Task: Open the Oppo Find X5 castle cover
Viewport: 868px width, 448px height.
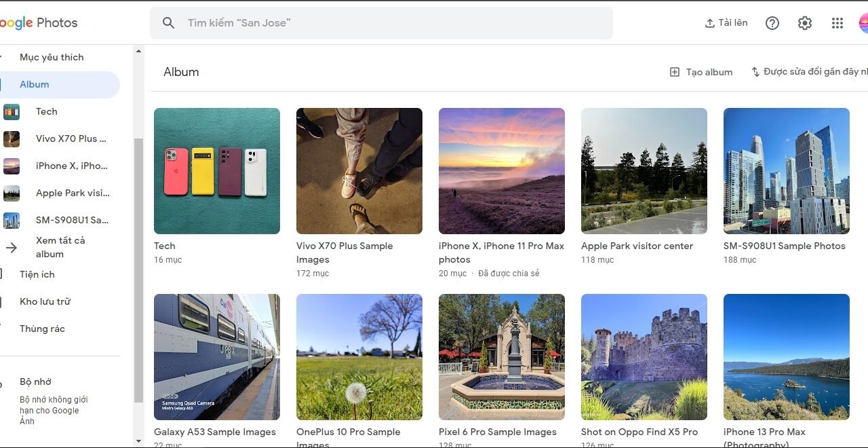Action: coord(644,357)
